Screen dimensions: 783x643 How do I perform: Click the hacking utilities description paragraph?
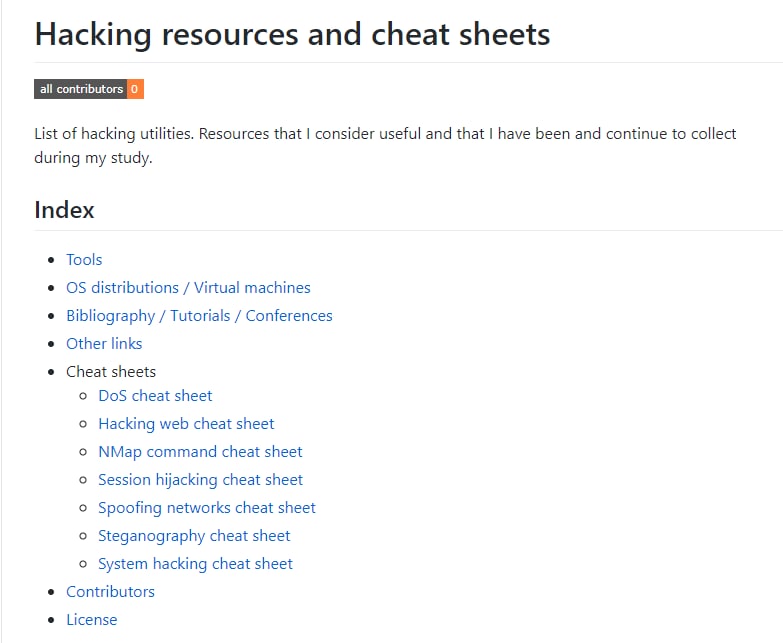point(385,145)
